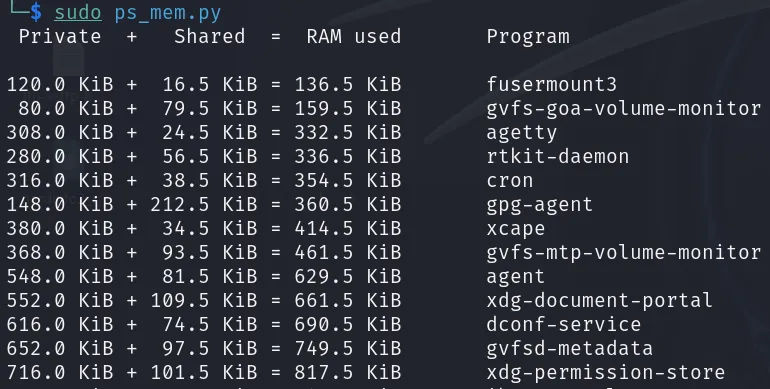The width and height of the screenshot is (770, 389).
Task: Click the sudo command word
Action: click(78, 13)
